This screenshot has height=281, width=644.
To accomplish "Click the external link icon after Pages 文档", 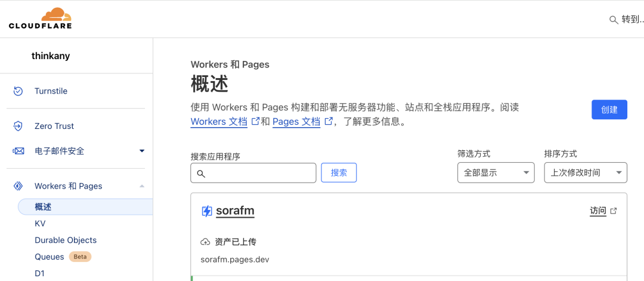I will click(x=328, y=121).
